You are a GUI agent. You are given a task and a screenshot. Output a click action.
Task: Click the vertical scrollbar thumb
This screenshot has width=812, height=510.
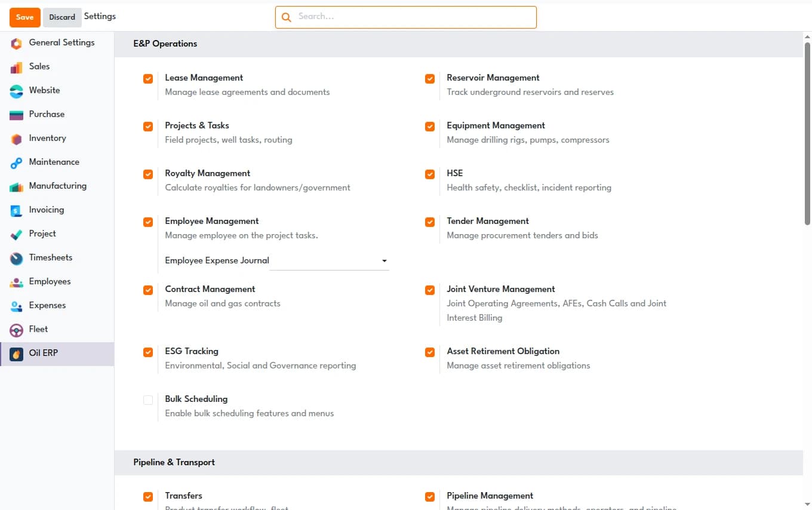click(807, 133)
